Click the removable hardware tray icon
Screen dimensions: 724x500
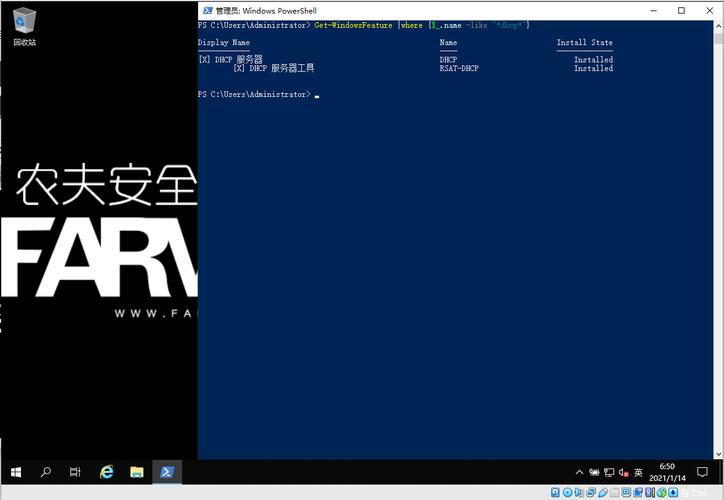(x=594, y=472)
